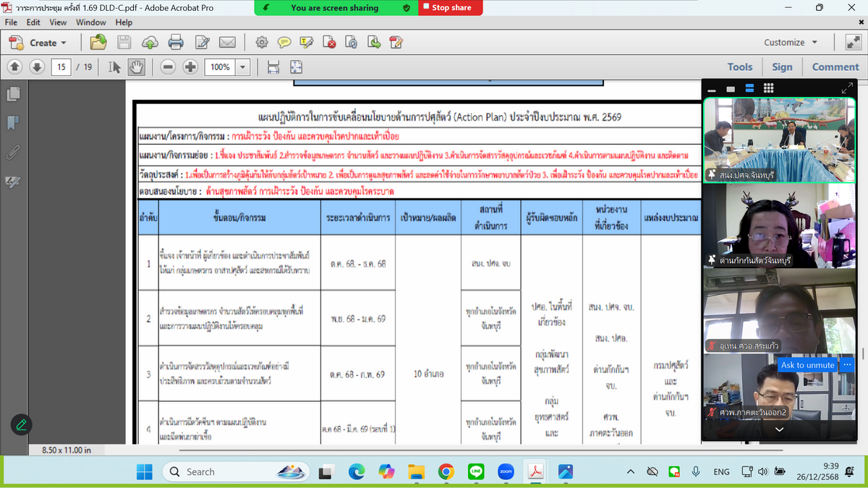Click the page number input field

click(61, 67)
